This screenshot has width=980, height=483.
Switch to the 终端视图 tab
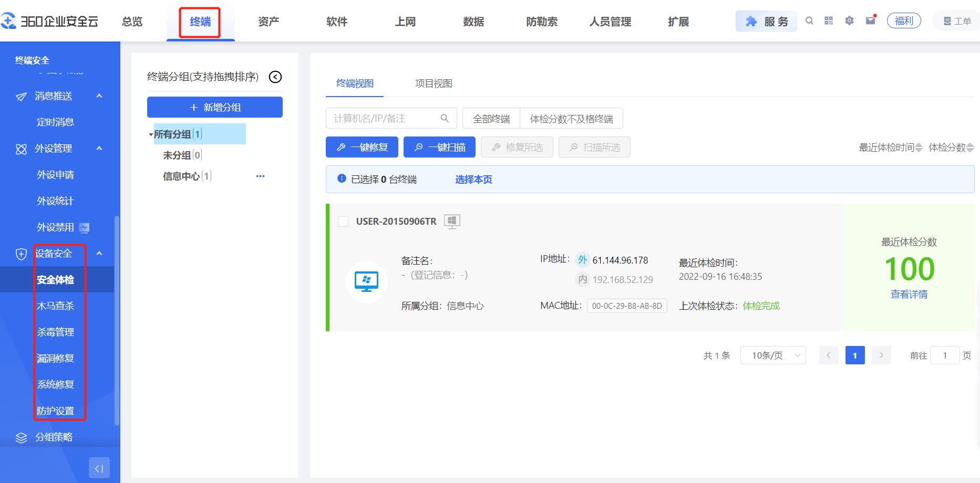[x=355, y=83]
